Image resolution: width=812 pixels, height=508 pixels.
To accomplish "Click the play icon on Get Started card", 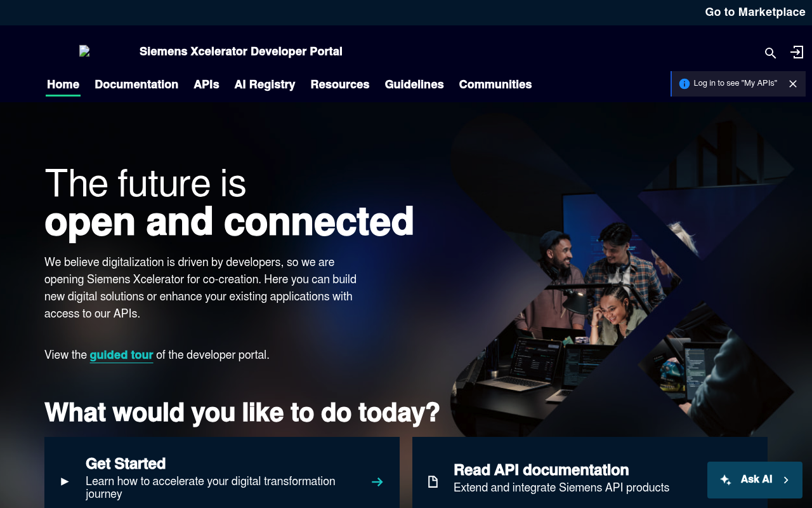I will point(65,481).
